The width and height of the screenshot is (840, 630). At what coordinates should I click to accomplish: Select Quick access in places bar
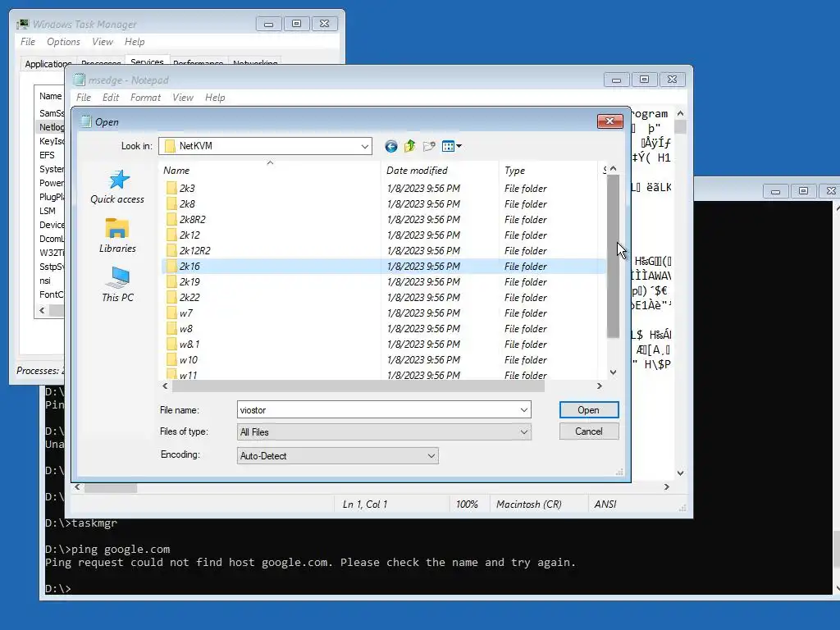coord(117,187)
